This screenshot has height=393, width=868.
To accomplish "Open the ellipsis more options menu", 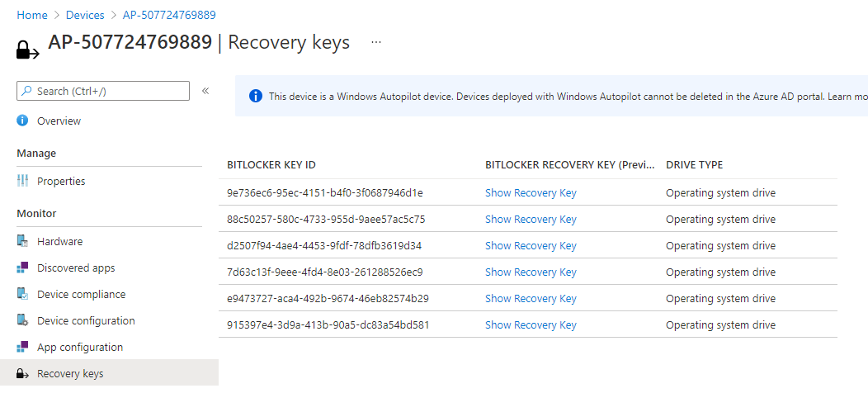I will [x=376, y=42].
